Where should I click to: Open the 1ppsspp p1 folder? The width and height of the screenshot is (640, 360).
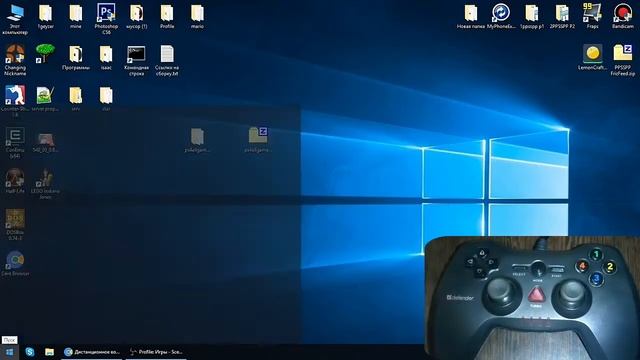(532, 17)
